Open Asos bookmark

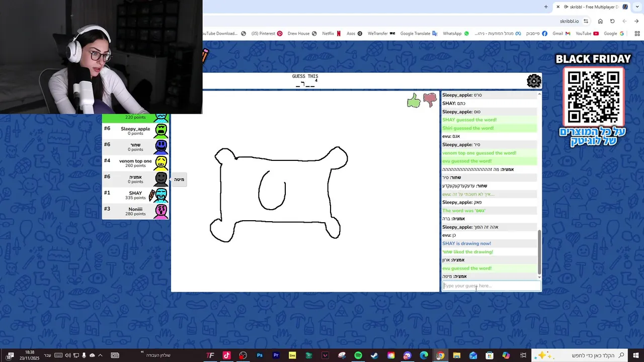click(355, 34)
